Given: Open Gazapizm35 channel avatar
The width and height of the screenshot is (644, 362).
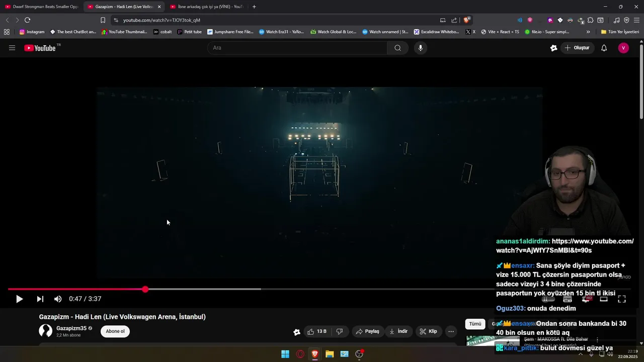Looking at the screenshot, I should click(46, 331).
